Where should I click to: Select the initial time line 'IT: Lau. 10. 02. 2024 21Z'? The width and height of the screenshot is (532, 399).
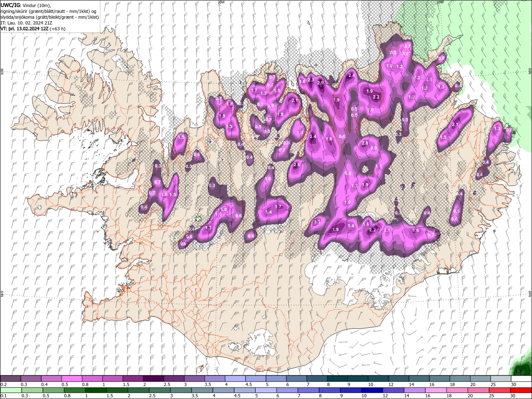26,23
